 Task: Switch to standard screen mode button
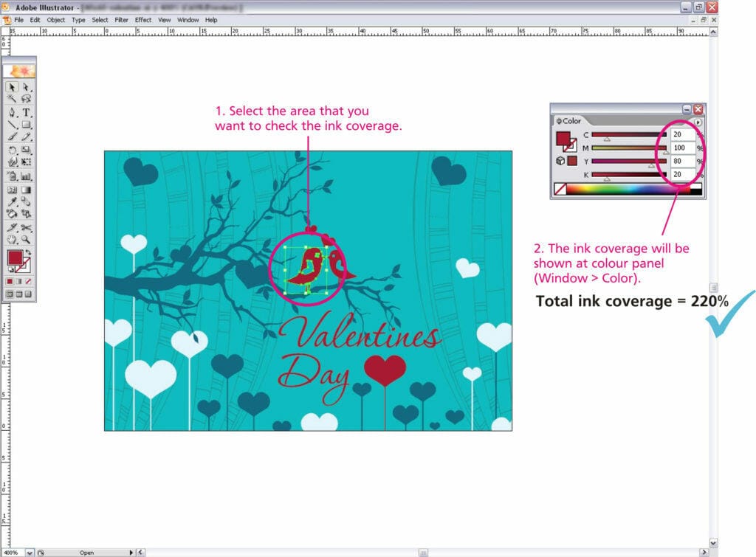tap(9, 294)
